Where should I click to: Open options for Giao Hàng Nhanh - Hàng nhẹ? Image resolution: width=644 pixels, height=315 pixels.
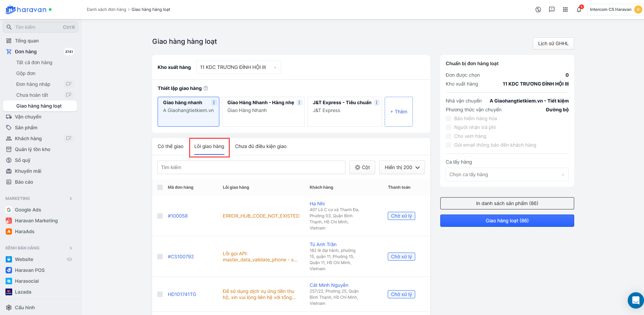tap(299, 103)
